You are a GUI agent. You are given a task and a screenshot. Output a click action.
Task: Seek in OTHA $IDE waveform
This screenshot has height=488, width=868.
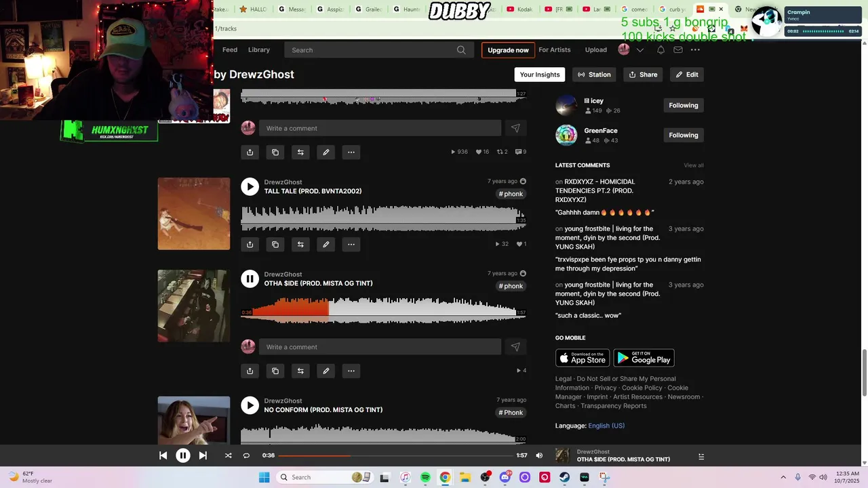click(x=383, y=310)
